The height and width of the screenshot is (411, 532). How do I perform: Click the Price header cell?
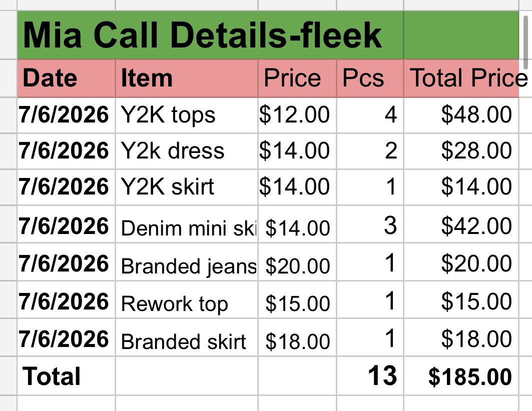pyautogui.click(x=297, y=78)
